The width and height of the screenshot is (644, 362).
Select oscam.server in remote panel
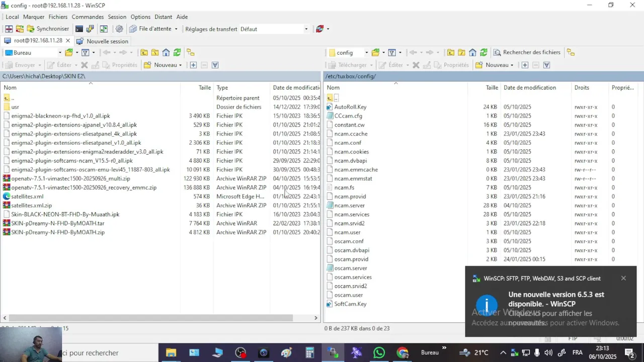pos(351,268)
